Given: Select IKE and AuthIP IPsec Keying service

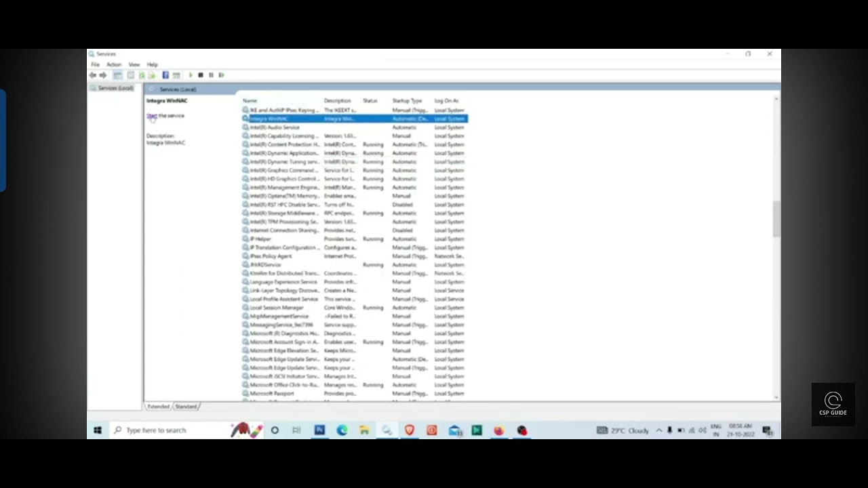Looking at the screenshot, I should point(355,110).
